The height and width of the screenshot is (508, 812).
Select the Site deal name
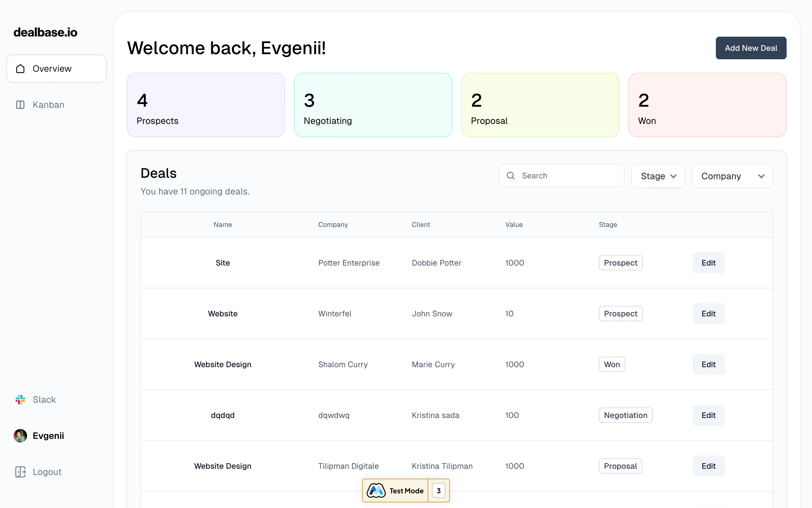pos(223,263)
